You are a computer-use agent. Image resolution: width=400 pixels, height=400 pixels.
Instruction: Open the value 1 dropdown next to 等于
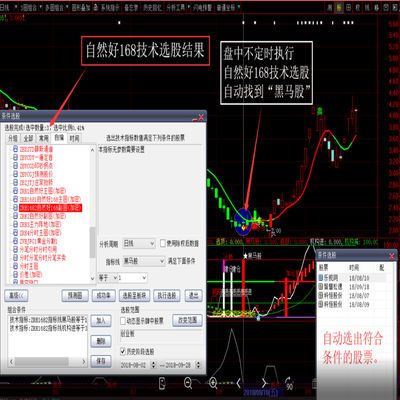133,277
